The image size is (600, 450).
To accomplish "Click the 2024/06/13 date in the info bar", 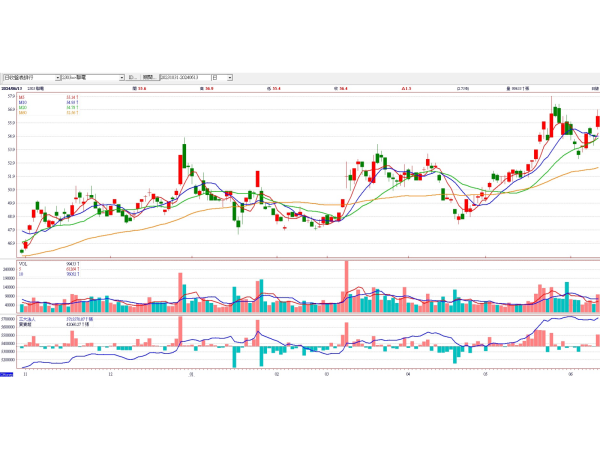I will [x=13, y=89].
